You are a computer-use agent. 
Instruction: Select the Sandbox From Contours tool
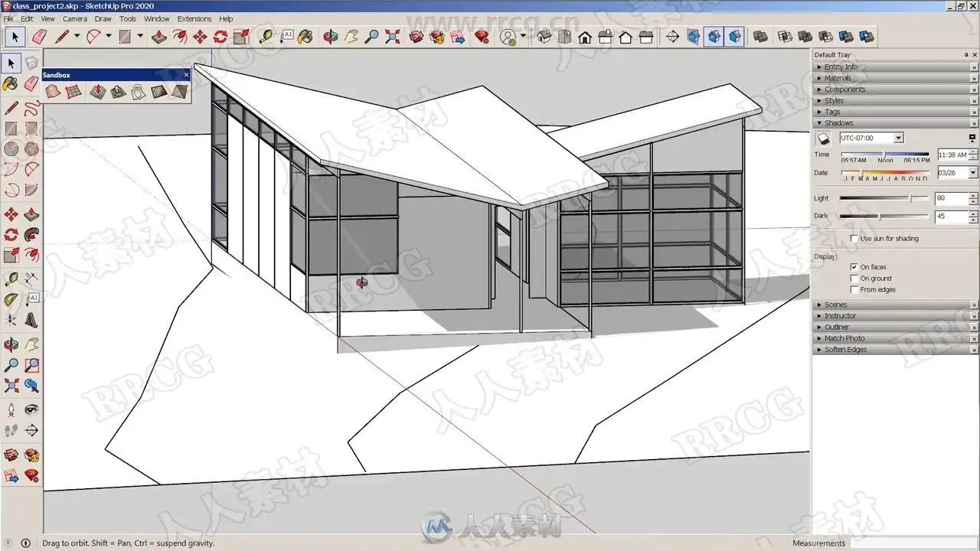53,92
